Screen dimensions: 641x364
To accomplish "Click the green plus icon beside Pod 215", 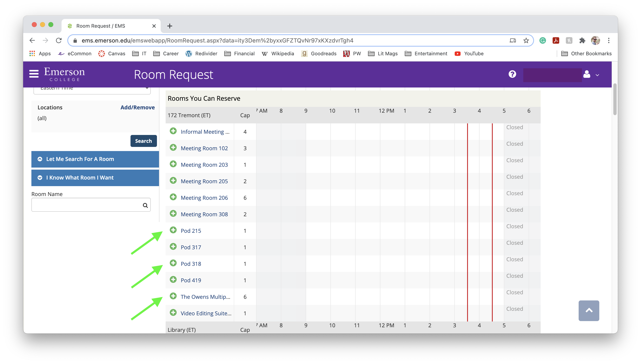I will 173,230.
